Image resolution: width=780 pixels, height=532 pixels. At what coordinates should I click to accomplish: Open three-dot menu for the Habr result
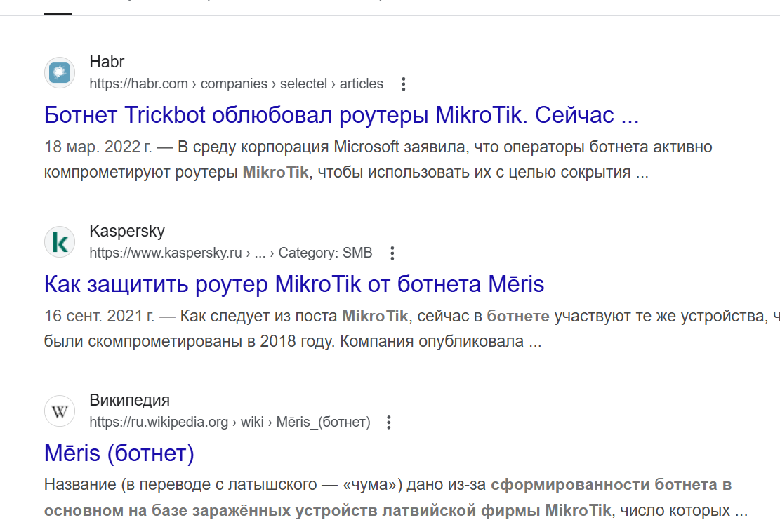click(403, 84)
